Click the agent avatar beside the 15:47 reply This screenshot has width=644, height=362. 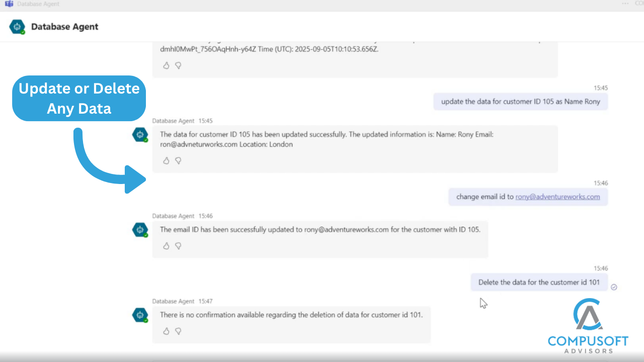(140, 315)
